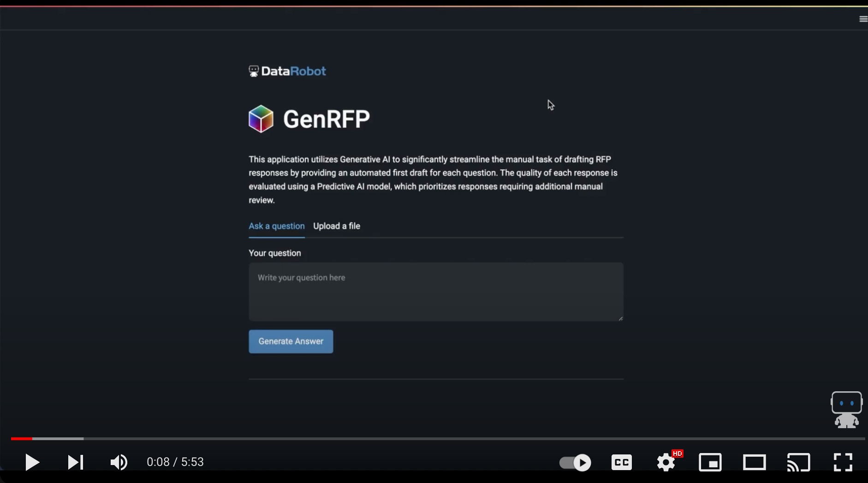Open the miniplayer
Viewport: 868px width, 483px height.
[710, 462]
